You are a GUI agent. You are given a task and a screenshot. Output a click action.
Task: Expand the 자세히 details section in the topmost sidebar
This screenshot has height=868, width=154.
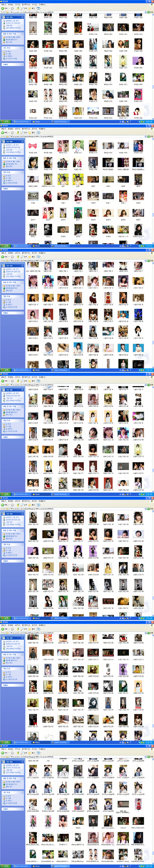click(x=22, y=64)
